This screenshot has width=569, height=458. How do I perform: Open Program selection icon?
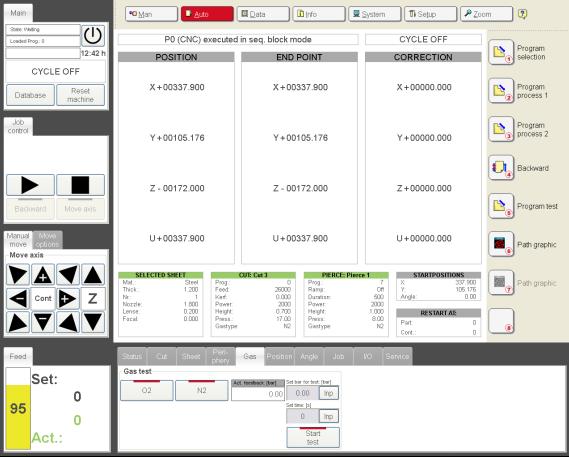click(501, 52)
